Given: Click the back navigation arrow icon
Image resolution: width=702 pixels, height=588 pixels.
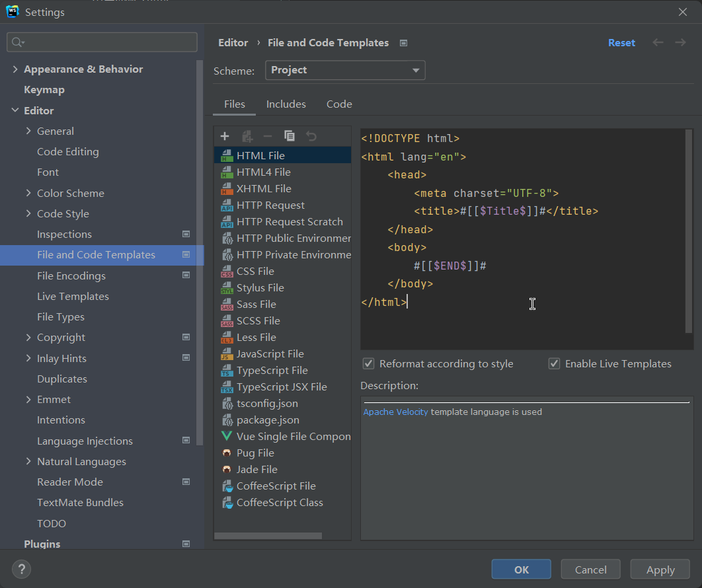Looking at the screenshot, I should [x=658, y=42].
